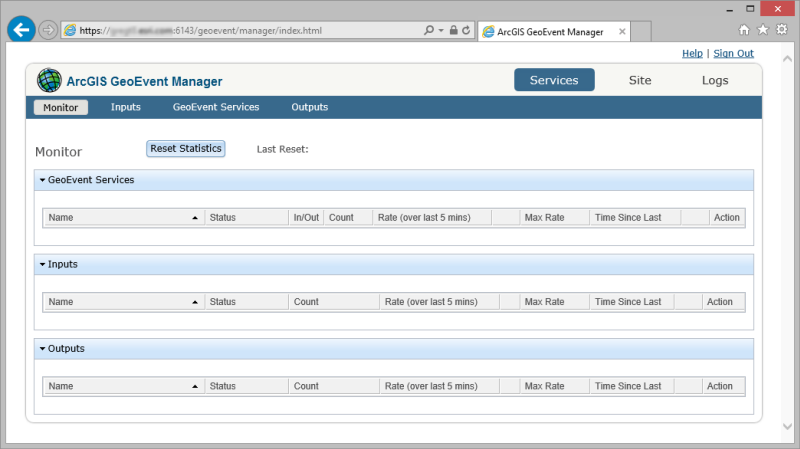Viewport: 800px width, 449px height.
Task: Click the ArcGIS GeoEvent Manager globe logo
Action: click(x=49, y=81)
